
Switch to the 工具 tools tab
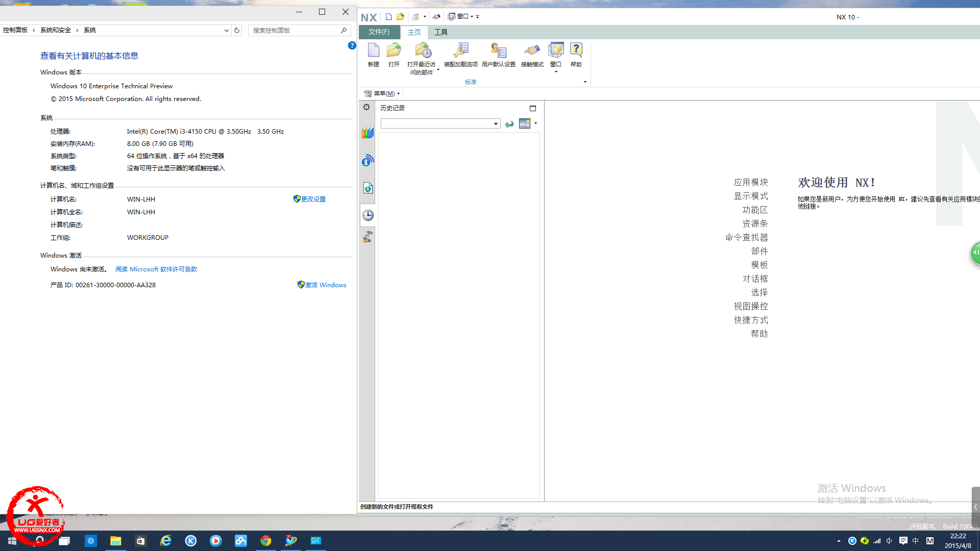[441, 32]
